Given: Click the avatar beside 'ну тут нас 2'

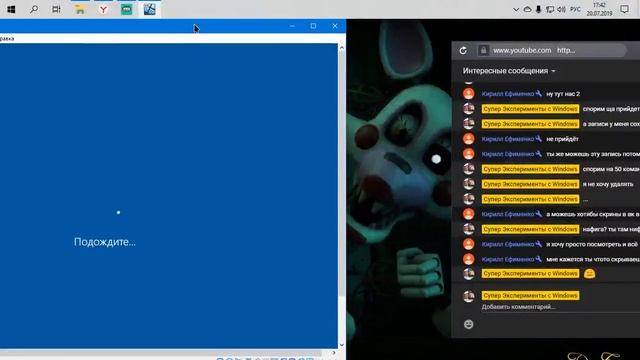Looking at the screenshot, I should tap(469, 94).
